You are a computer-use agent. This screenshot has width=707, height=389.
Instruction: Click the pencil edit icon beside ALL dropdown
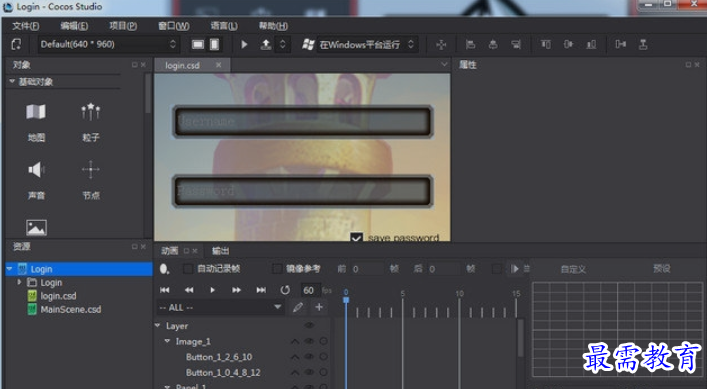pos(298,307)
